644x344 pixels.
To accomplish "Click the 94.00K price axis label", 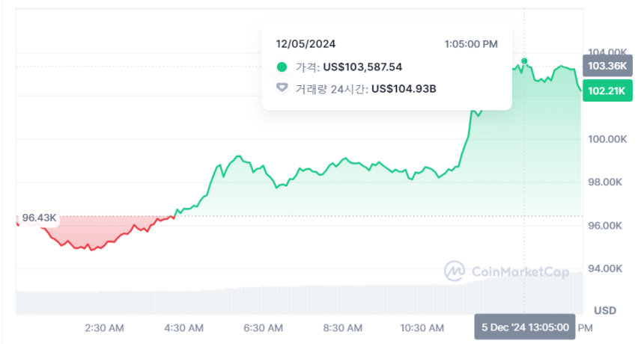I will pos(607,268).
